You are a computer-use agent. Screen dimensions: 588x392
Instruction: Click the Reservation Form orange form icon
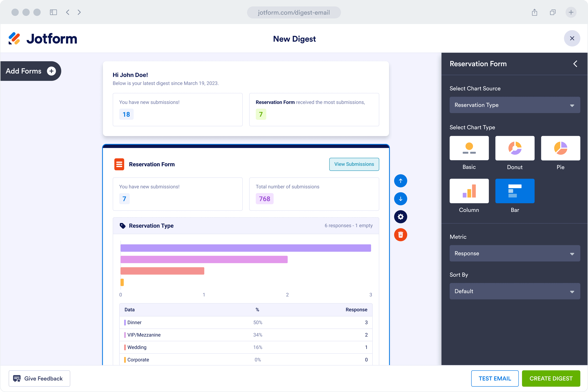coord(119,164)
